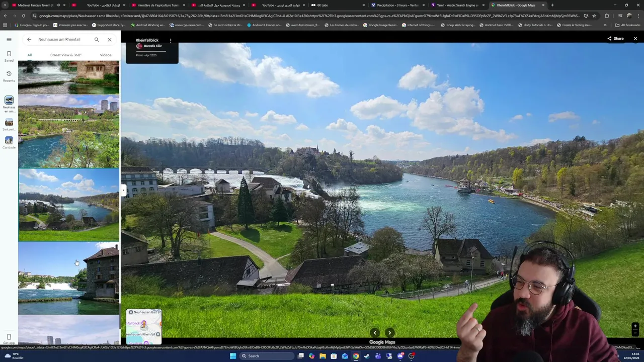
Task: Open the photo options three-dot menu
Action: (170, 40)
